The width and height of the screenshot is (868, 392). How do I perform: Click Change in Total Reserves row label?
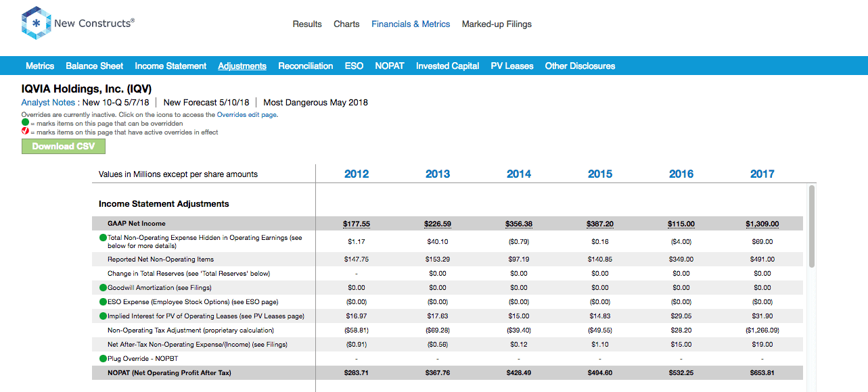point(189,273)
